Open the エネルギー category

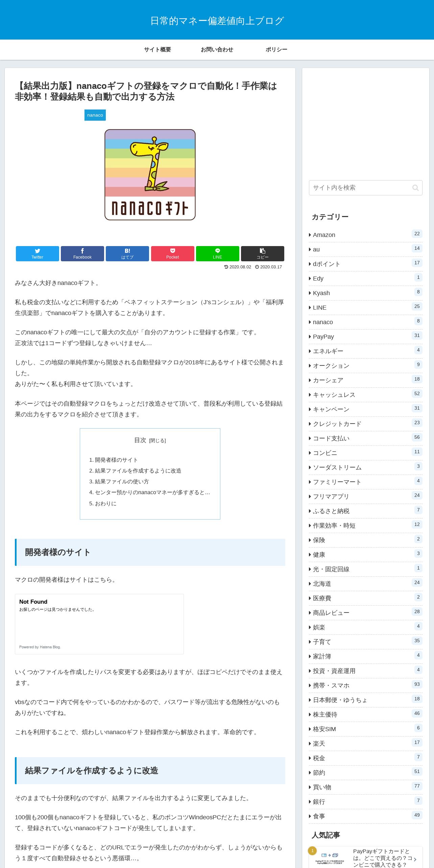[366, 351]
